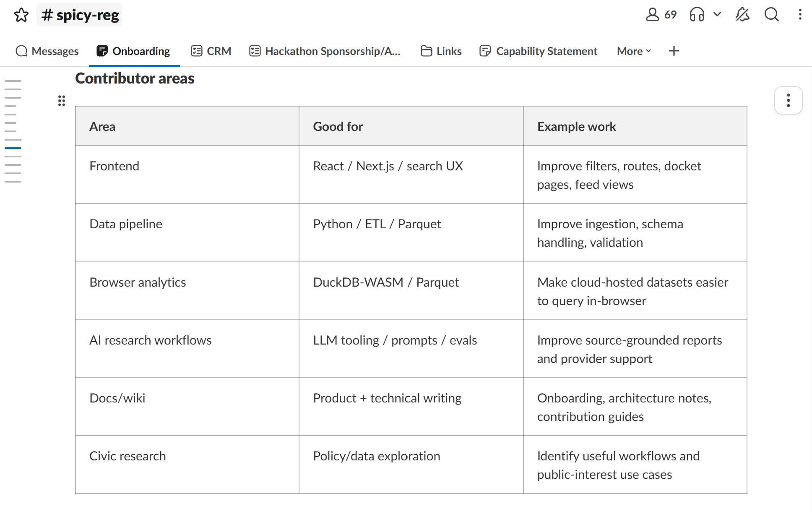Screen dimensions: 812x512
Task: Open the CRM tab
Action: pyautogui.click(x=211, y=51)
